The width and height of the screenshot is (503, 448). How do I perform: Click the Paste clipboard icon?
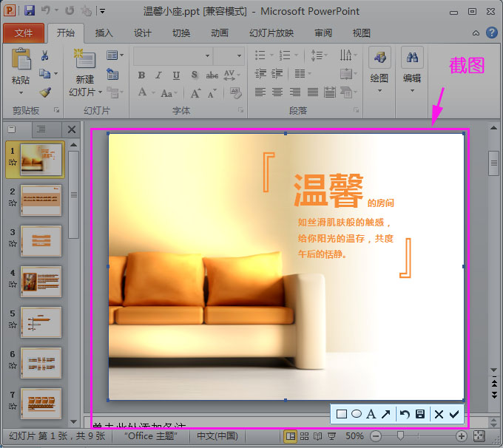point(21,59)
